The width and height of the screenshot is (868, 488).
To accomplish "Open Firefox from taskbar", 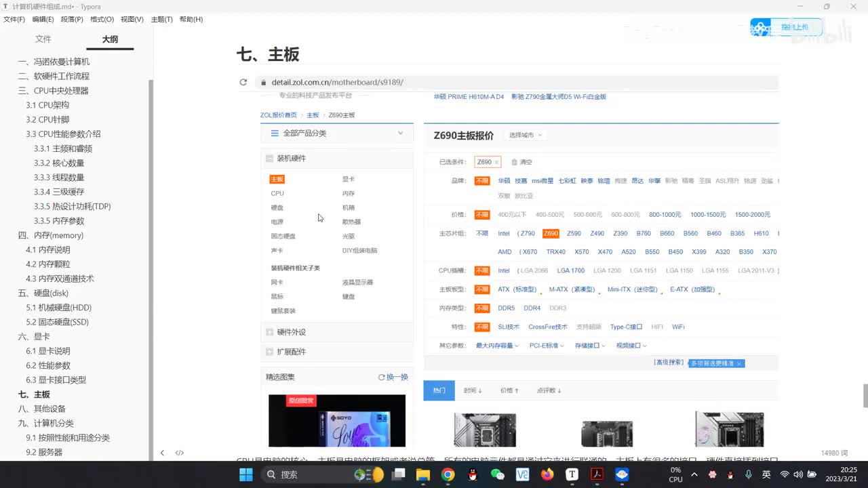I will pos(547,474).
